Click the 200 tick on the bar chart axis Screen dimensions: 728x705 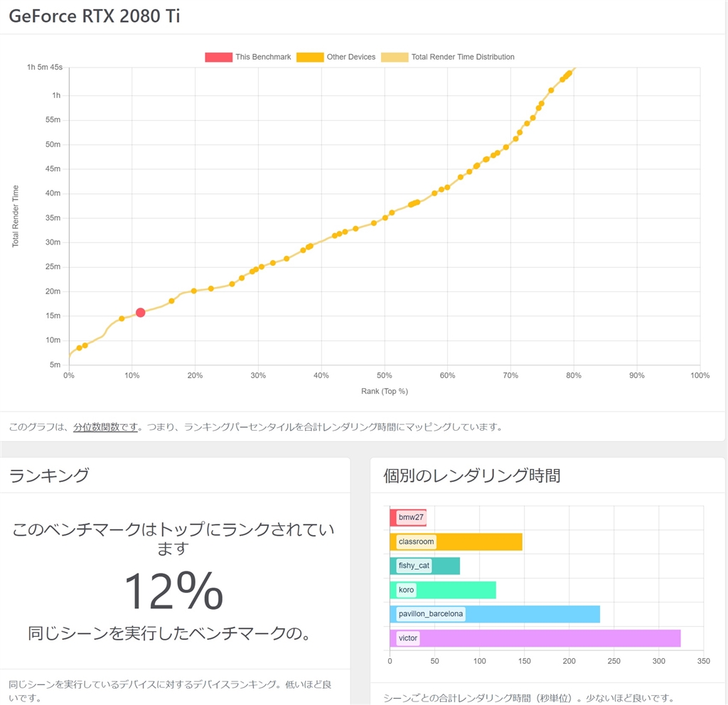coord(569,662)
